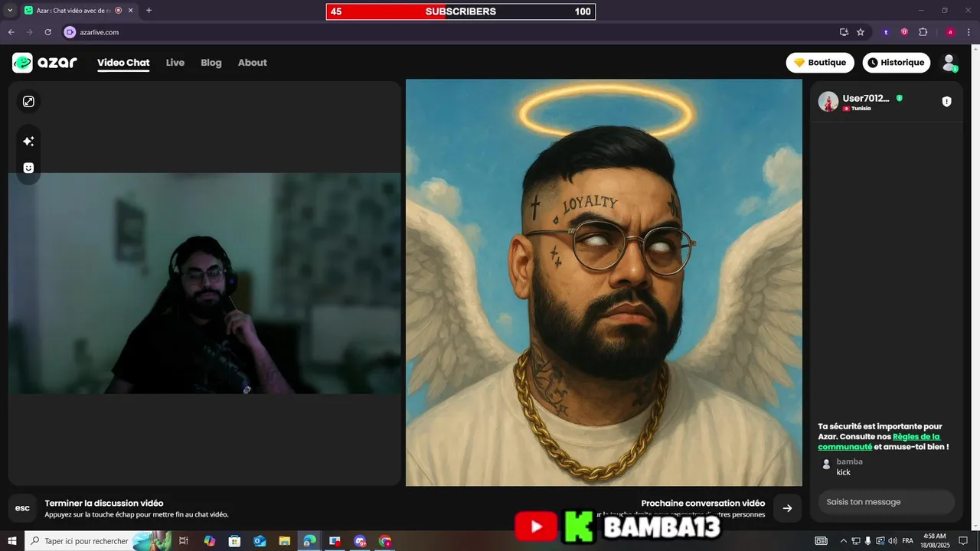Click the tray microphone icon
The width and height of the screenshot is (980, 551).
pyautogui.click(x=868, y=541)
